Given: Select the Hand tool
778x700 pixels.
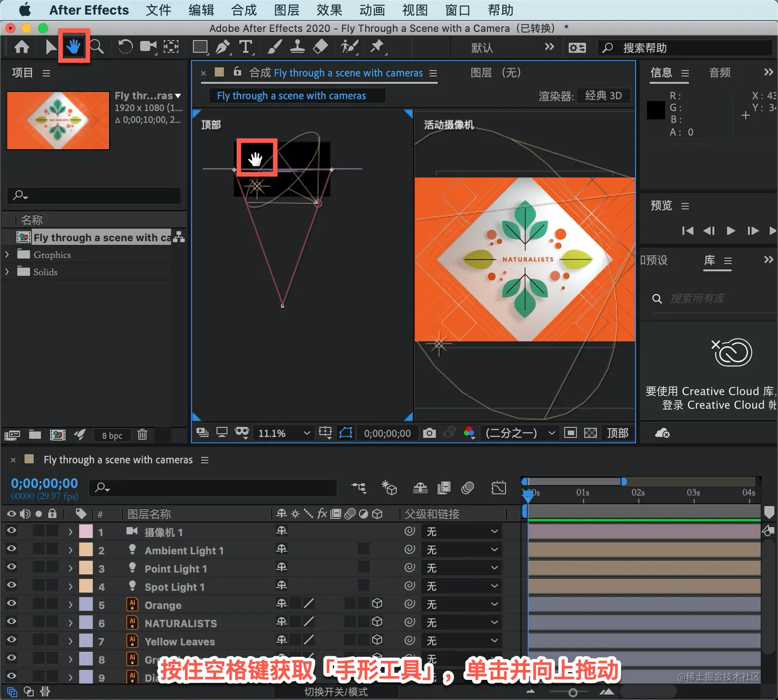Looking at the screenshot, I should point(74,47).
